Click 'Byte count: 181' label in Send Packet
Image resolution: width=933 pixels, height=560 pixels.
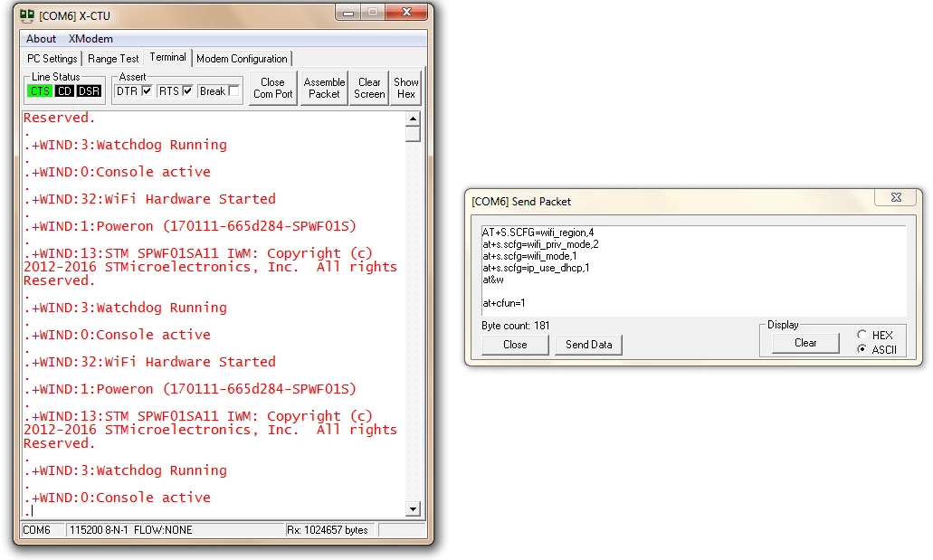515,326
